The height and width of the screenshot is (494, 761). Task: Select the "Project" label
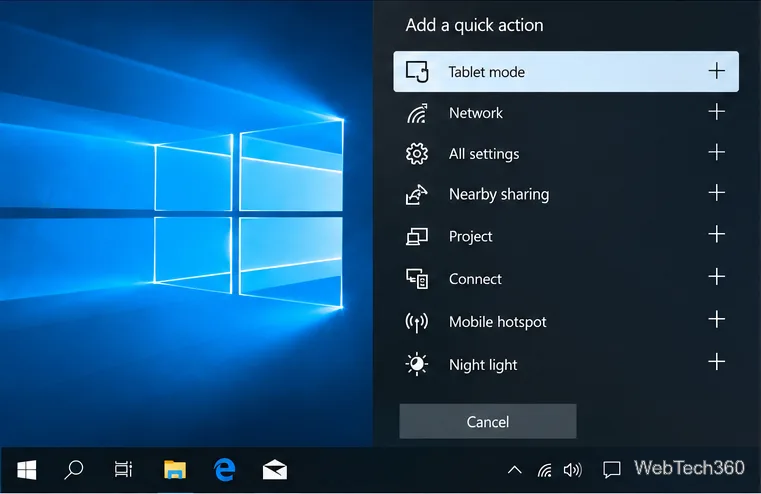(470, 236)
